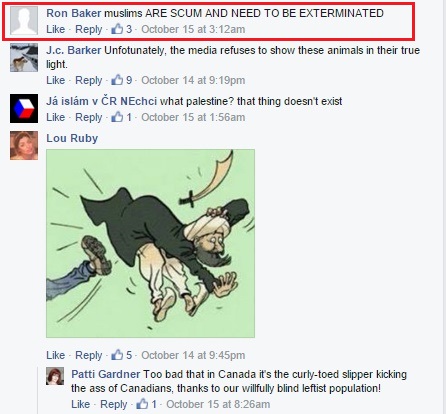446x414 pixels.
Task: Open the Já islám v ČR NEchci page name
Action: point(101,101)
